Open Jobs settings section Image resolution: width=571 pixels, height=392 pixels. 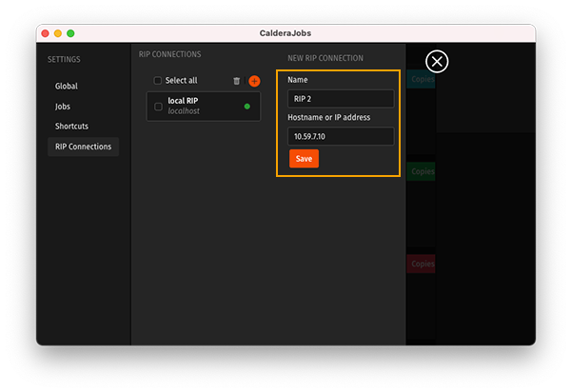tap(63, 106)
